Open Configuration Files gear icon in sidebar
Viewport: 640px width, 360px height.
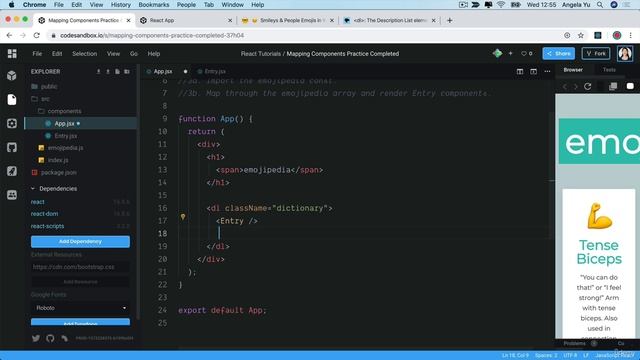point(12,123)
